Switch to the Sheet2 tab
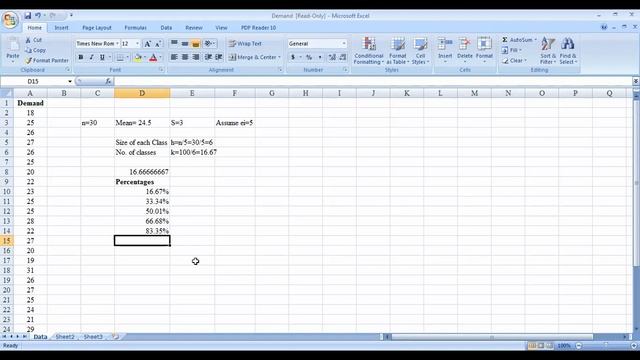This screenshot has height=360, width=640. pos(65,337)
